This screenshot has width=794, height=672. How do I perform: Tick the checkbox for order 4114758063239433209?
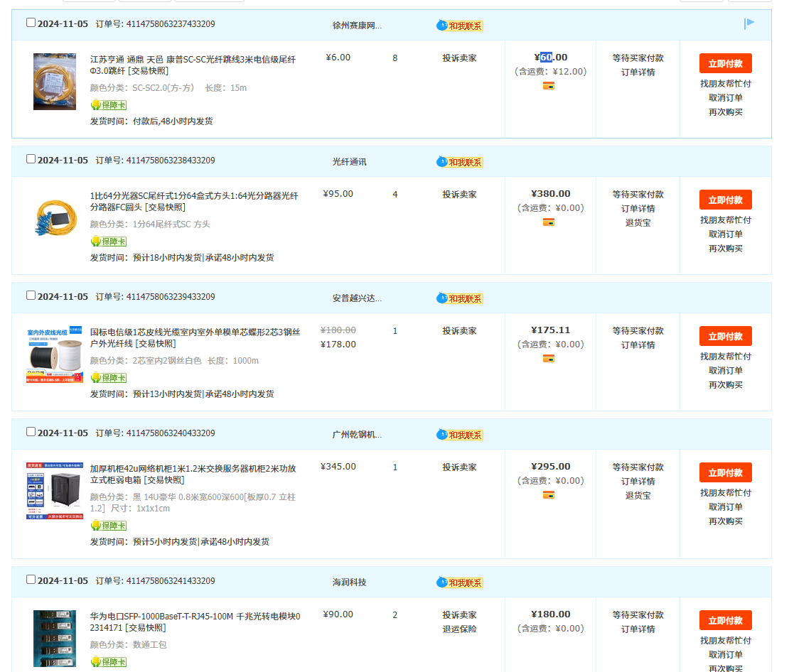31,296
